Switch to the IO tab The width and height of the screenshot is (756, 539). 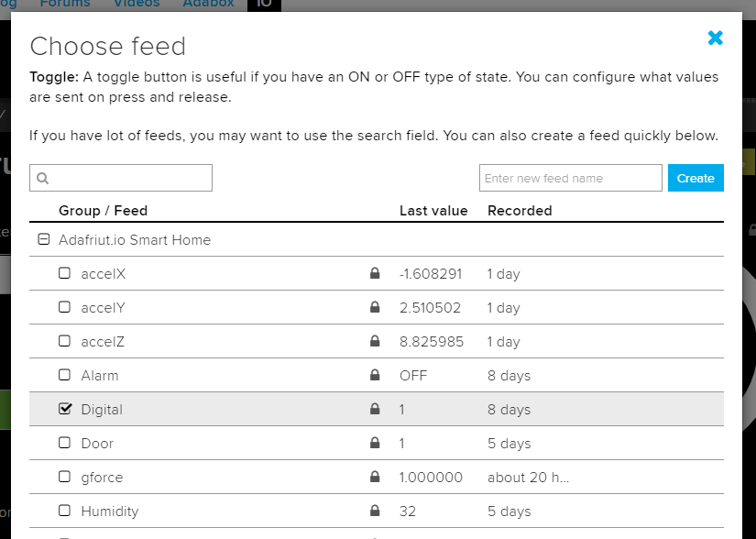(264, 4)
